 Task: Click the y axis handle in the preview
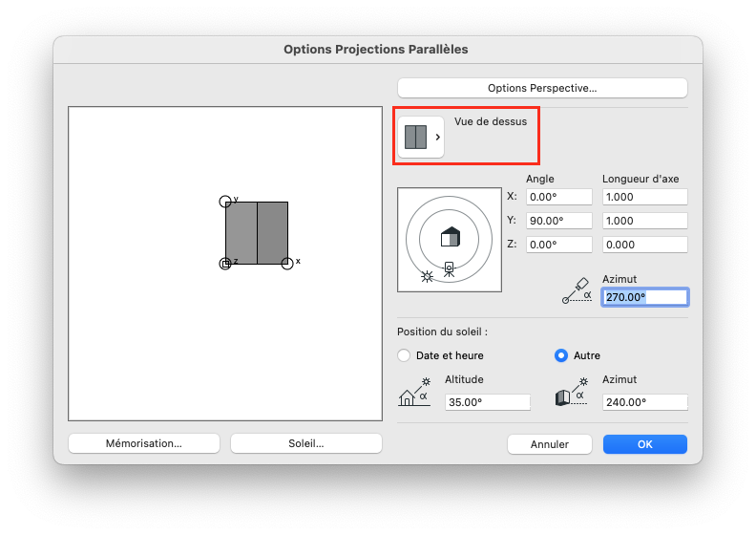click(225, 202)
